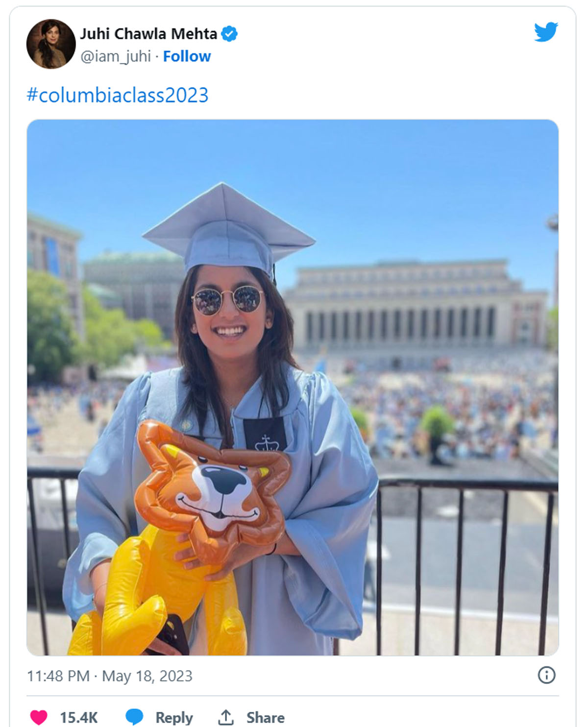Open the #columbiaclass2023 hashtag
The width and height of the screenshot is (588, 727).
click(118, 95)
